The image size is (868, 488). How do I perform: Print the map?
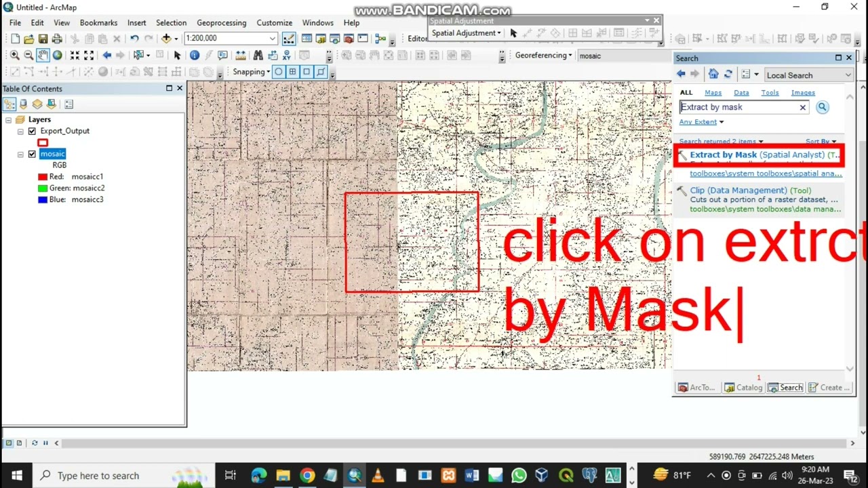click(57, 39)
